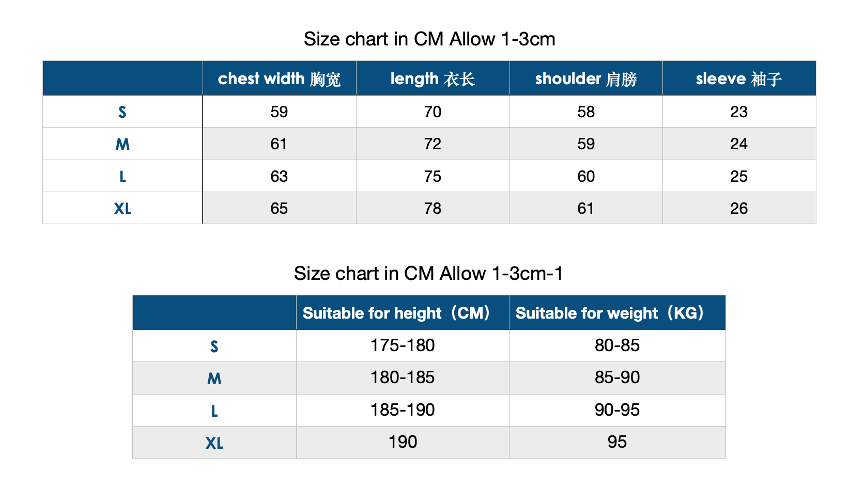The image size is (865, 504).
Task: Select the "sleeve 袖子" column header
Action: point(739,78)
